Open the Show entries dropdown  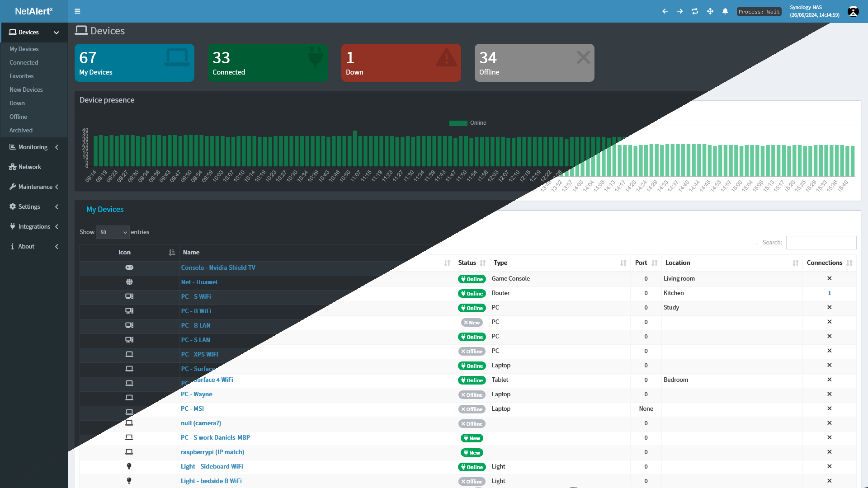pos(113,232)
